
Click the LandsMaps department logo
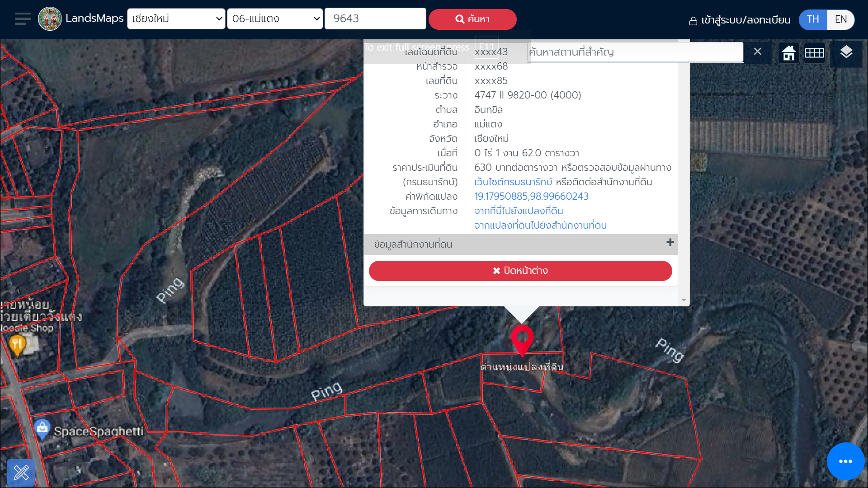(x=50, y=19)
